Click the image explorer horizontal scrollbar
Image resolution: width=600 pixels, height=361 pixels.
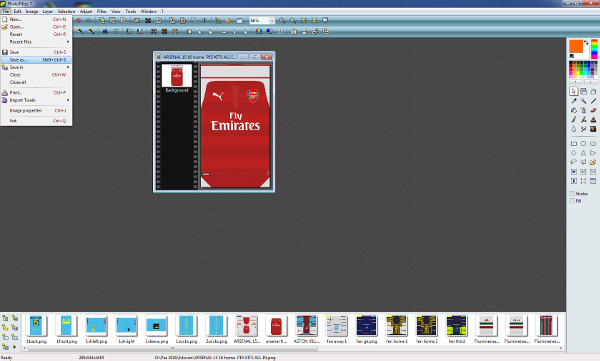(173, 348)
